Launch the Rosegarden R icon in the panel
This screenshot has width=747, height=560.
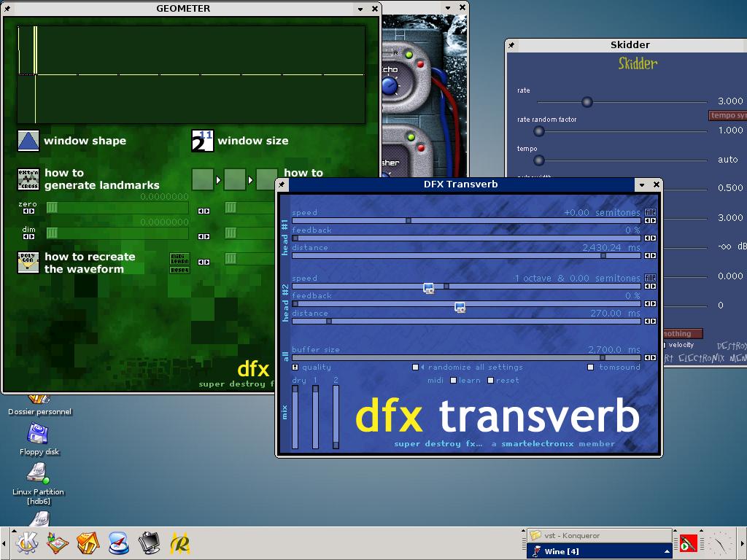179,543
